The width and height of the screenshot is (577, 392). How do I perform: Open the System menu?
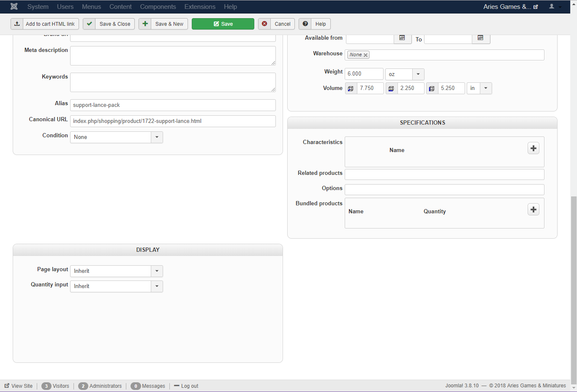tap(38, 7)
